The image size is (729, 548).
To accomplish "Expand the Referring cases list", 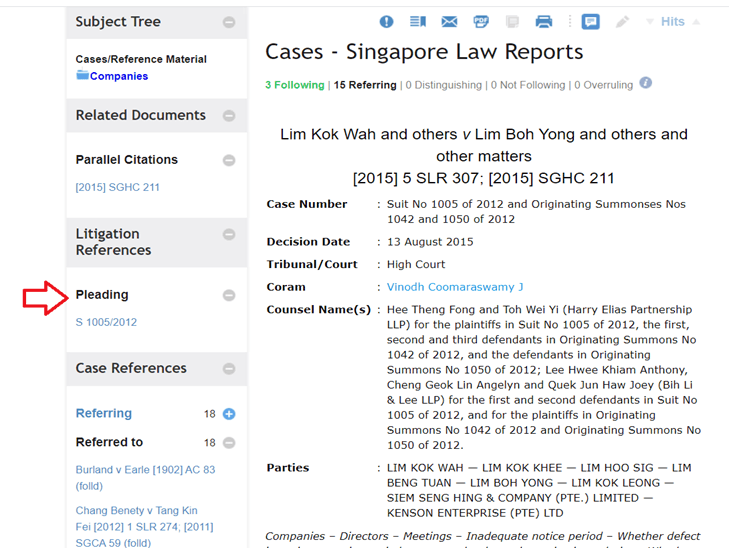I will pos(229,414).
